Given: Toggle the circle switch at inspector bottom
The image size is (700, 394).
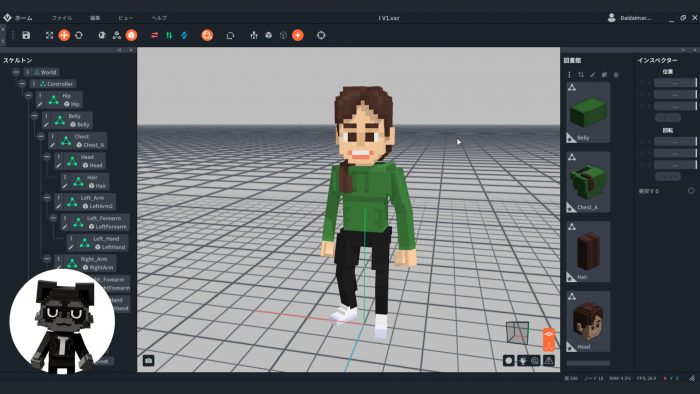Looking at the screenshot, I should (x=691, y=191).
